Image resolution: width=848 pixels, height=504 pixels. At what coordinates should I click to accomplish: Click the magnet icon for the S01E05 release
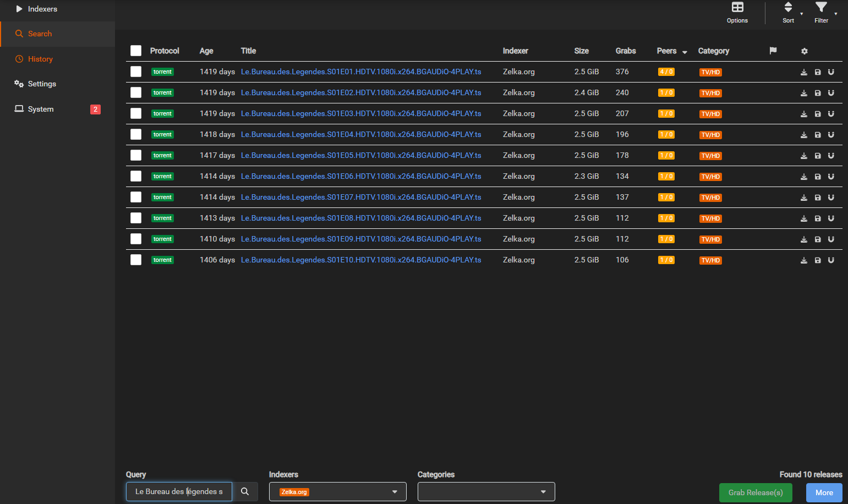point(831,156)
